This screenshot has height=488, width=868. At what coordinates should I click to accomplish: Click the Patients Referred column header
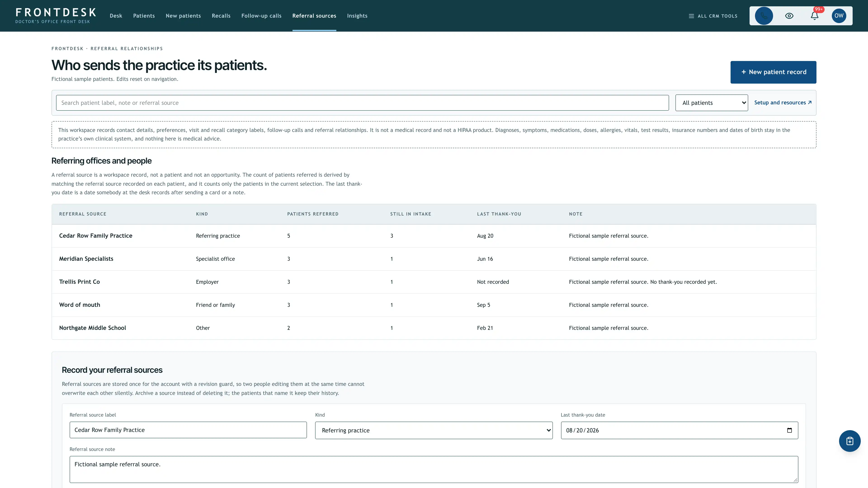click(x=313, y=214)
